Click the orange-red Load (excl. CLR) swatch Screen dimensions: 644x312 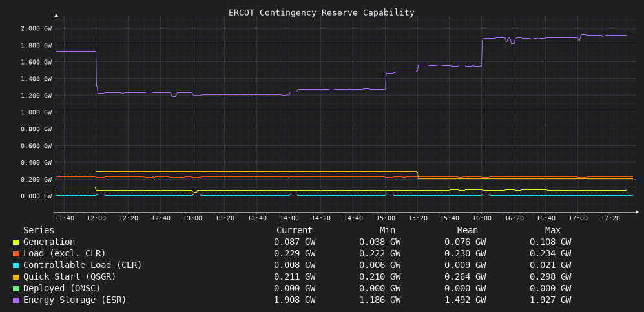16,254
